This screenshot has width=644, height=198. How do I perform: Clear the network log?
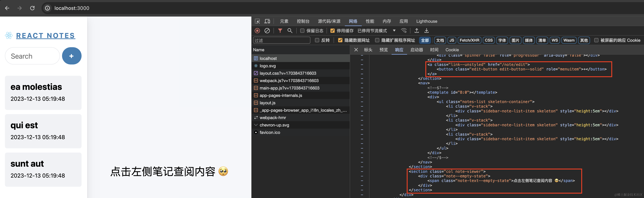pyautogui.click(x=267, y=31)
